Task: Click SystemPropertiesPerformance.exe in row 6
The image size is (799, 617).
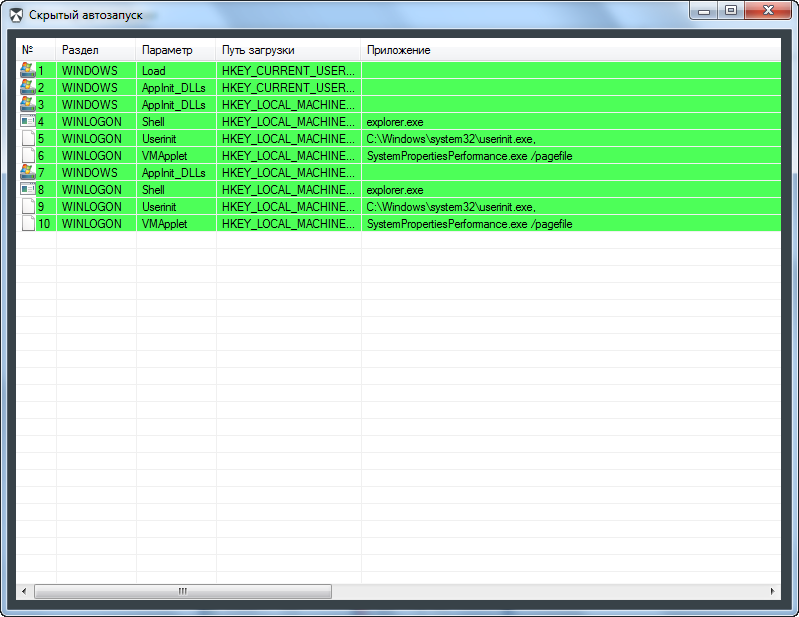Action: [469, 156]
